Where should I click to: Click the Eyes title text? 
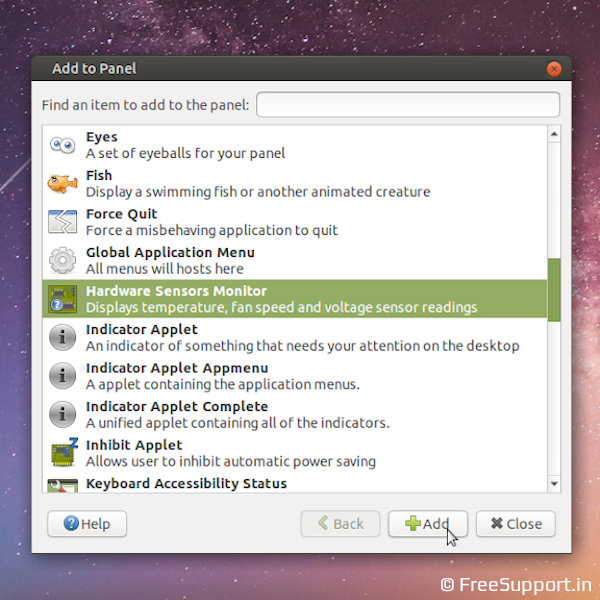[x=101, y=137]
